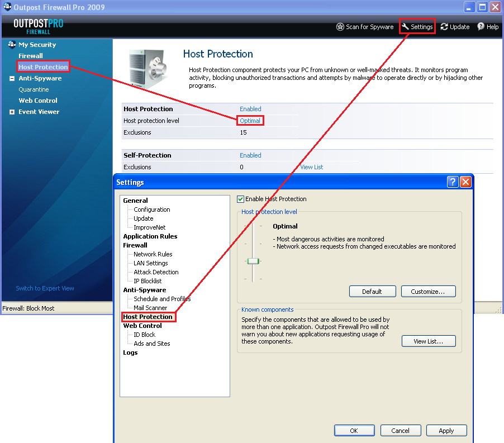The width and height of the screenshot is (504, 443).
Task: Click the My Security sidebar icon
Action: pyautogui.click(x=12, y=44)
